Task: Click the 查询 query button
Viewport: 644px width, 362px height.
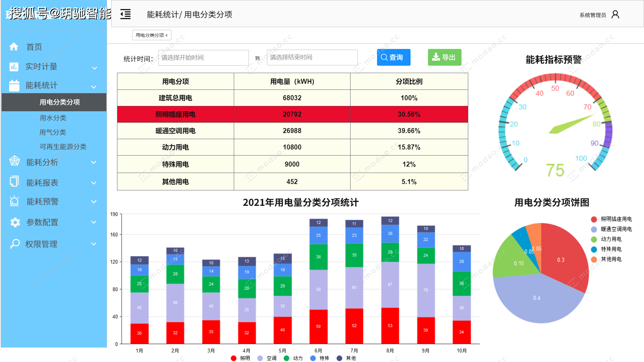Action: pos(393,57)
